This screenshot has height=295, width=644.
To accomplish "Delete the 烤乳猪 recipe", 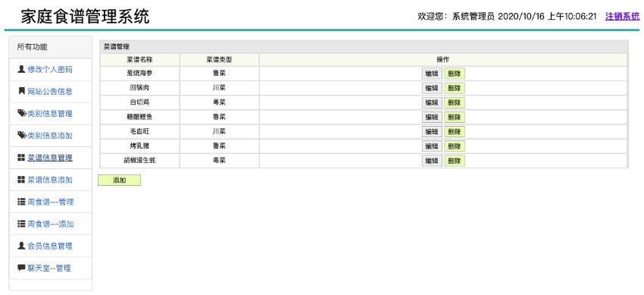I will [455, 146].
